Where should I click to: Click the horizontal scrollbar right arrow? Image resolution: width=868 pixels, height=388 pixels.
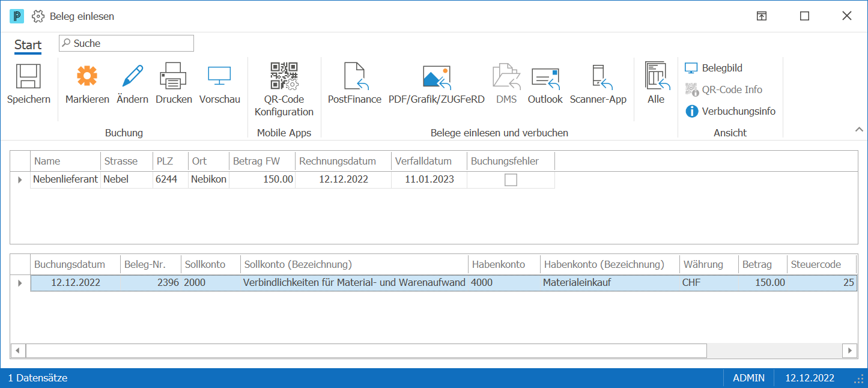click(849, 350)
